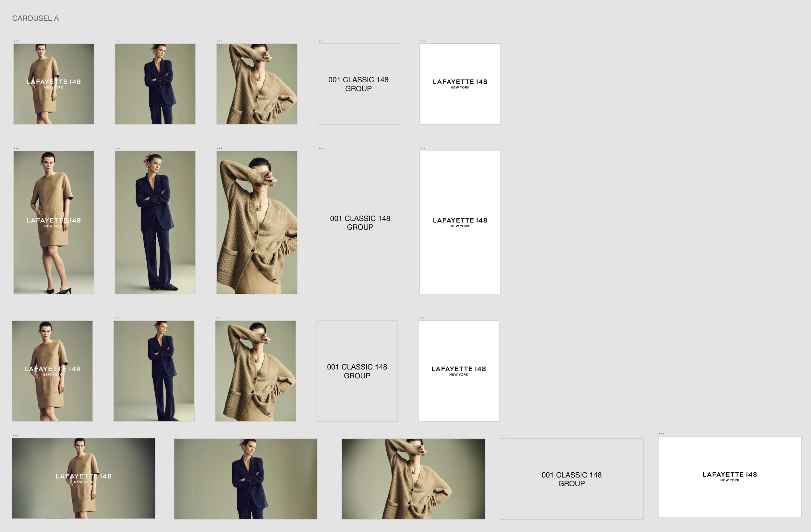Viewport: 811px width, 532px height.
Task: Select the landscape knit cardigan frame
Action: [413, 479]
